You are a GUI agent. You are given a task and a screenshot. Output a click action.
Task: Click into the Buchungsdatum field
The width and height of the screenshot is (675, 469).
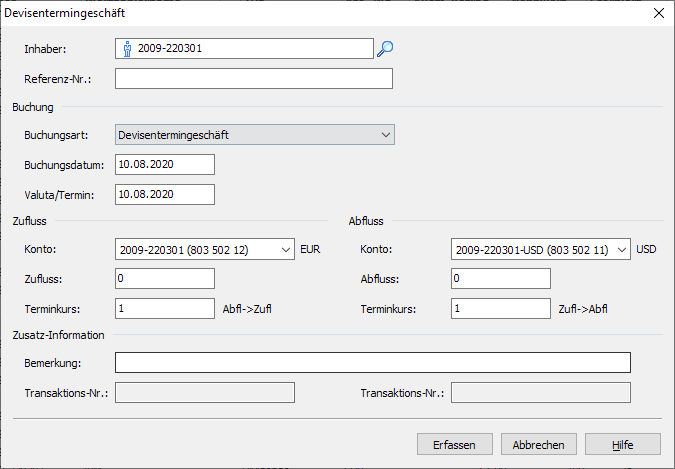pyautogui.click(x=165, y=164)
